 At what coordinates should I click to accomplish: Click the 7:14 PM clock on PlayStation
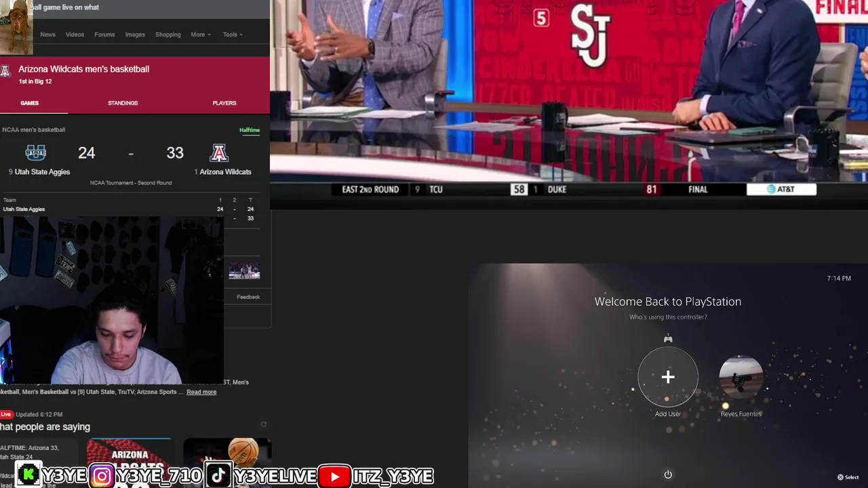[x=839, y=279]
